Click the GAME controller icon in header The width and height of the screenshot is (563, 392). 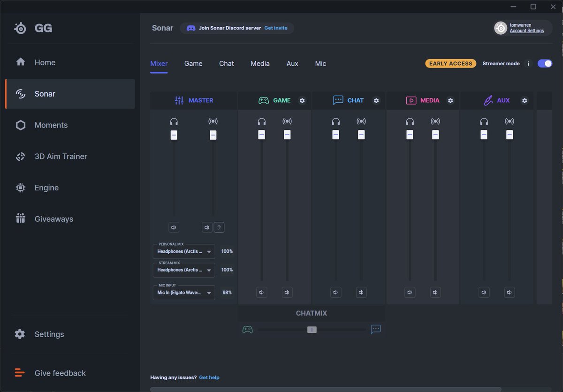point(264,100)
